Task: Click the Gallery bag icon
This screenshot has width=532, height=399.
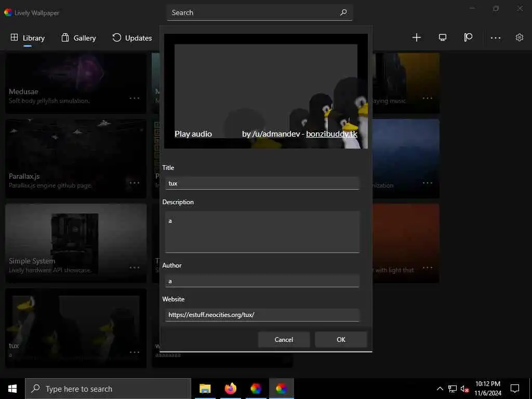Action: (65, 37)
